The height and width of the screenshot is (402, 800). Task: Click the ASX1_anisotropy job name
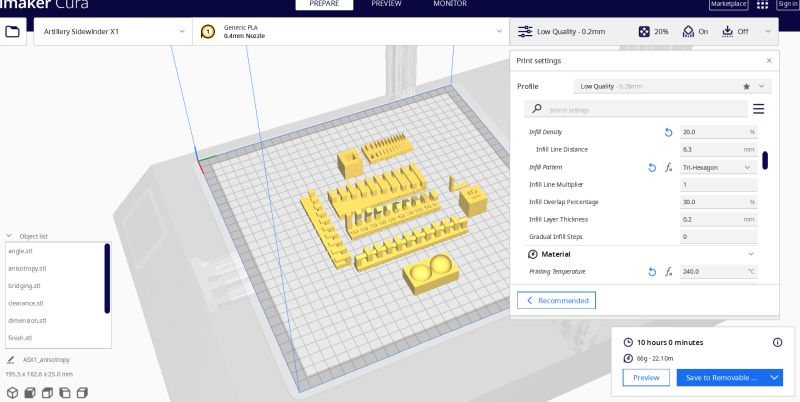coord(46,360)
